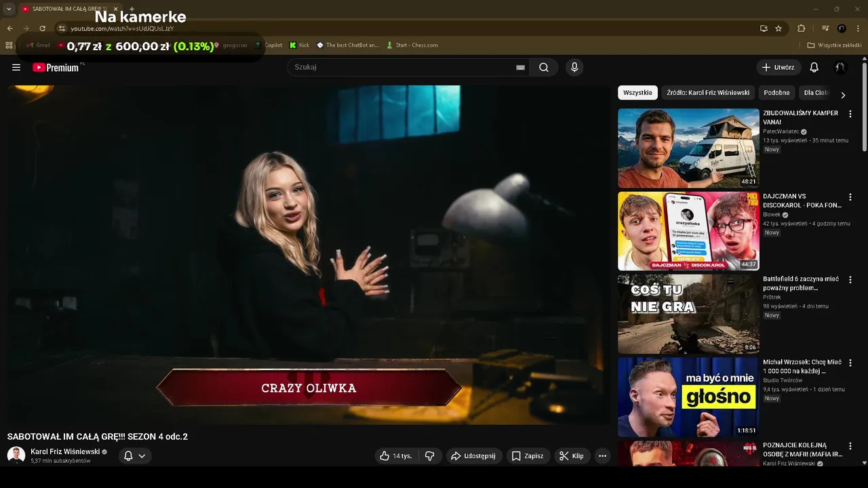
Task: Open the browser extensions puzzle icon
Action: point(801,28)
